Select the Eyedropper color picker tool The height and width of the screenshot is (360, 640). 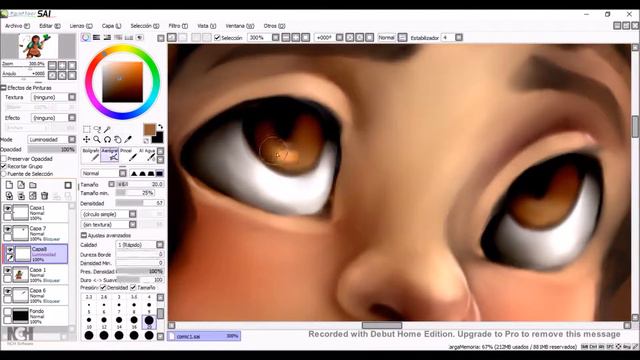click(x=128, y=140)
